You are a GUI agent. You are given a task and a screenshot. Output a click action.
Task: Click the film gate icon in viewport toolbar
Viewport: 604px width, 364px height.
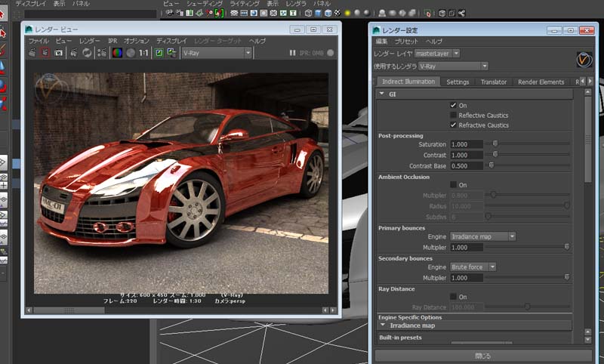244,13
